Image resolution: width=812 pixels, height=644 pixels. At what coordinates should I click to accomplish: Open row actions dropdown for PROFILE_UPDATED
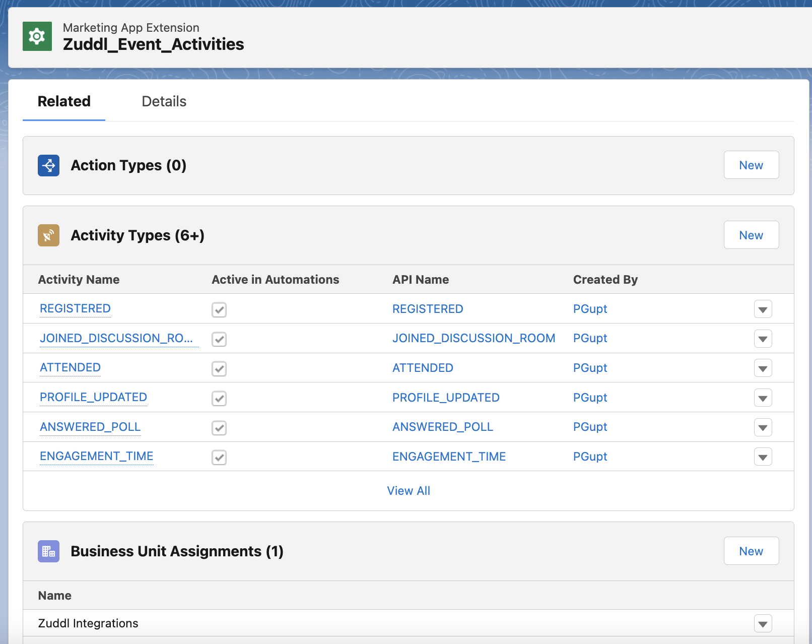(763, 398)
